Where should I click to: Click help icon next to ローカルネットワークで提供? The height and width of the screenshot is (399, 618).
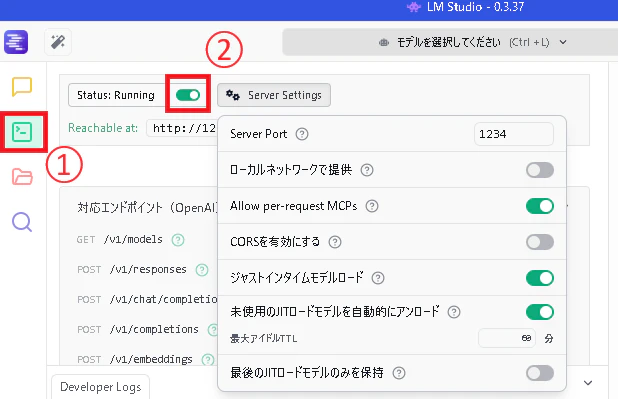click(x=367, y=170)
